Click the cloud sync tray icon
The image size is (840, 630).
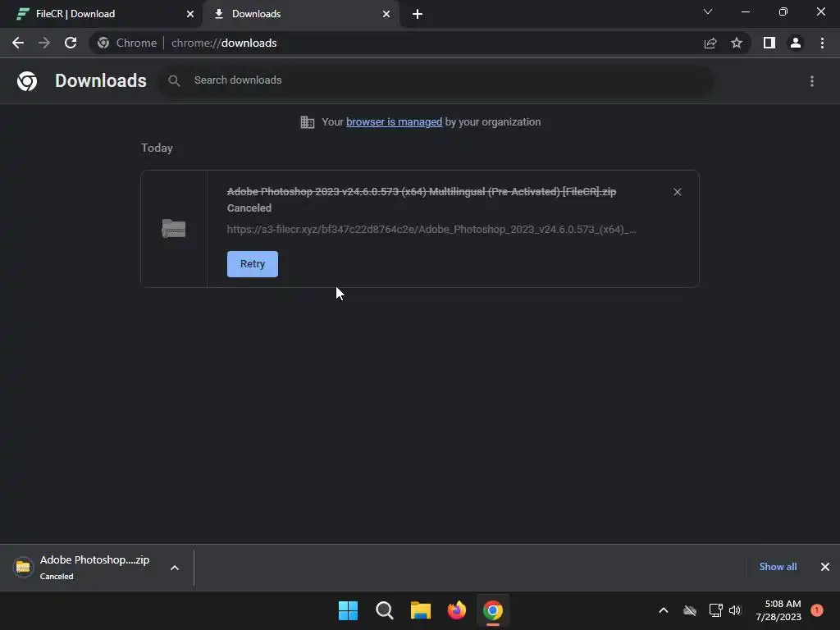690,610
